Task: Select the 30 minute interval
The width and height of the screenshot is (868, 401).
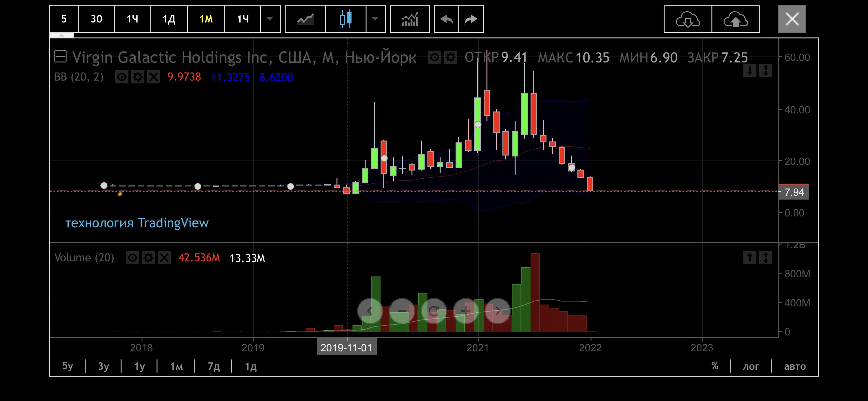Action: tap(96, 19)
